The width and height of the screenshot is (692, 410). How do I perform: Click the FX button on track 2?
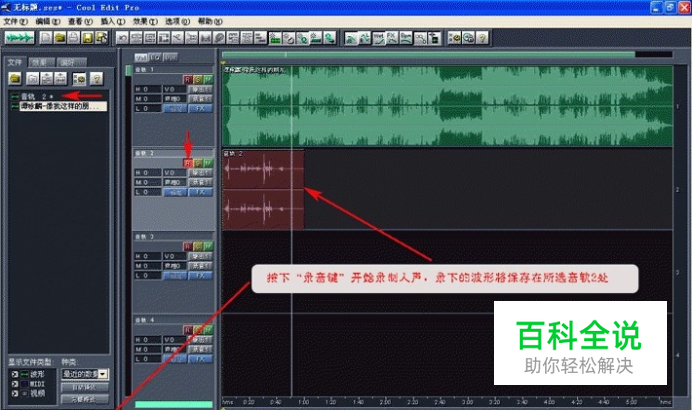[x=200, y=192]
